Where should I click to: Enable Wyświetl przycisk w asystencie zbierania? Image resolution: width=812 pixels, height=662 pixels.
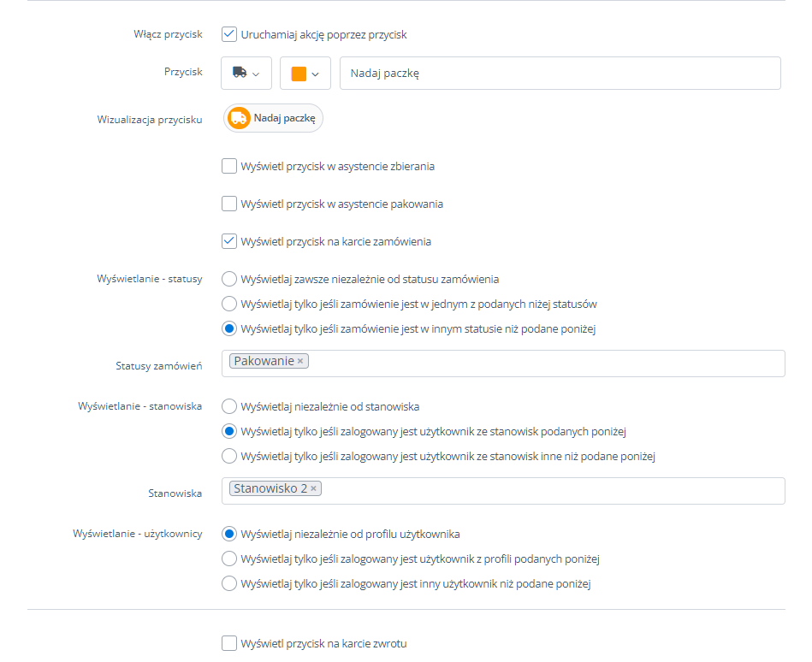229,166
